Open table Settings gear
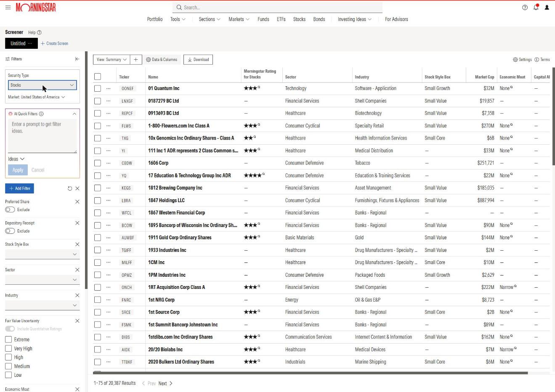555x392 pixels. 522,60
